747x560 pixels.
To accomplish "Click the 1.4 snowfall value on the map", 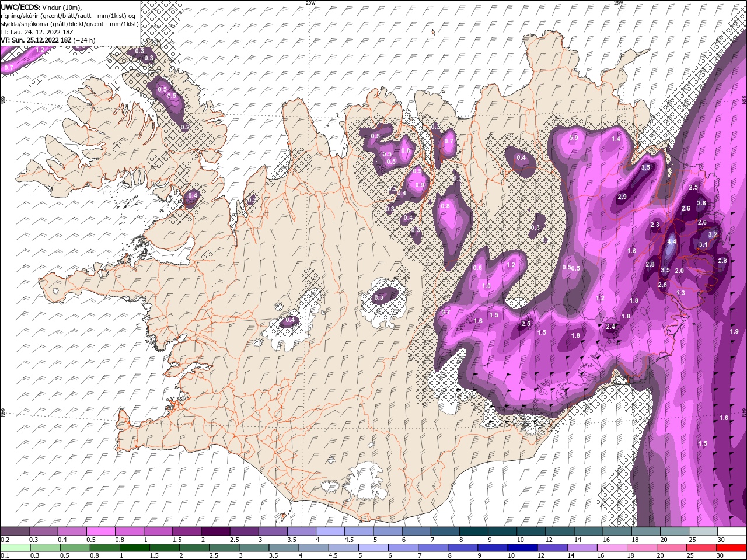I will 616,139.
